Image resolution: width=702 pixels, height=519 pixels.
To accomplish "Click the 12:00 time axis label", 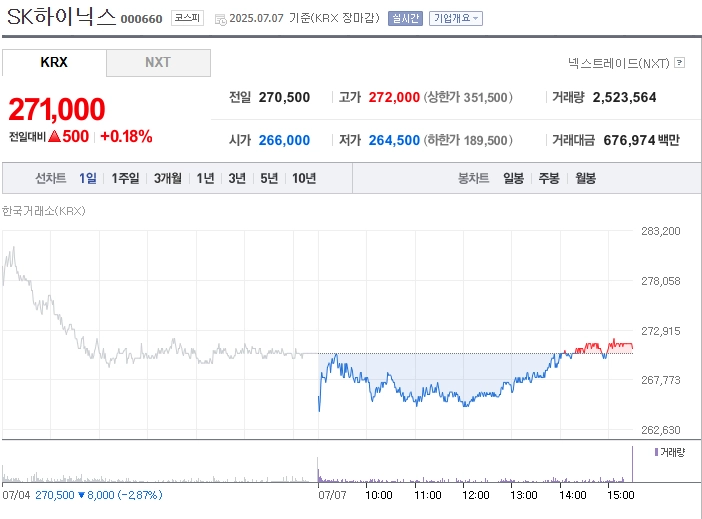I will (475, 495).
